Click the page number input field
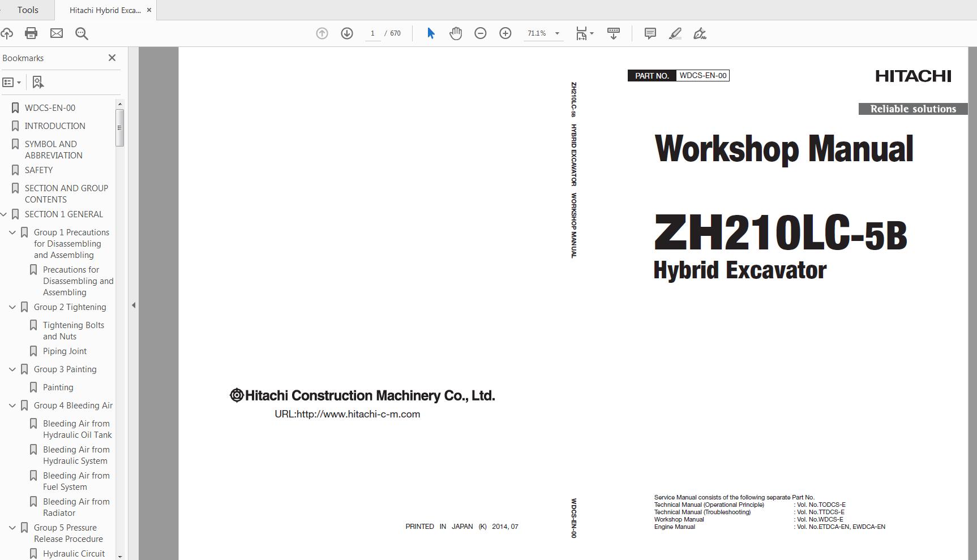The width and height of the screenshot is (977, 560). coord(372,33)
